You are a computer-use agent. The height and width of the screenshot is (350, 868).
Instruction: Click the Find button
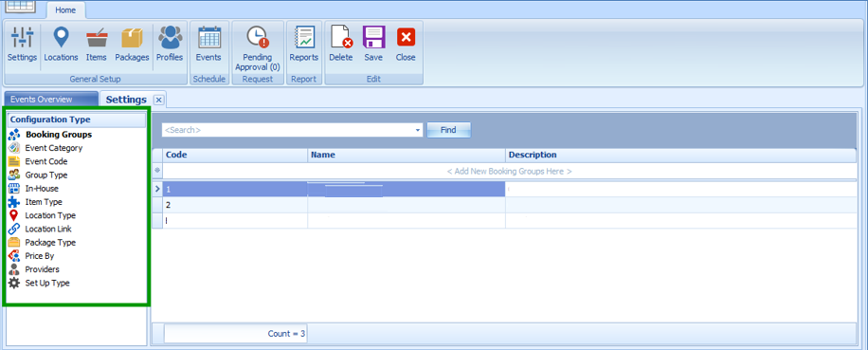pyautogui.click(x=448, y=130)
